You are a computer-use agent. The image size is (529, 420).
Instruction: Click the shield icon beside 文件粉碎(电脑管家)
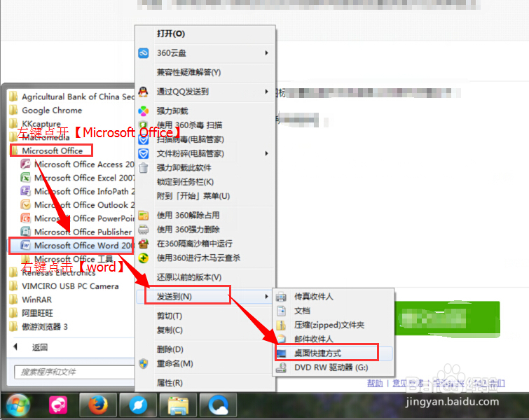pyautogui.click(x=144, y=154)
